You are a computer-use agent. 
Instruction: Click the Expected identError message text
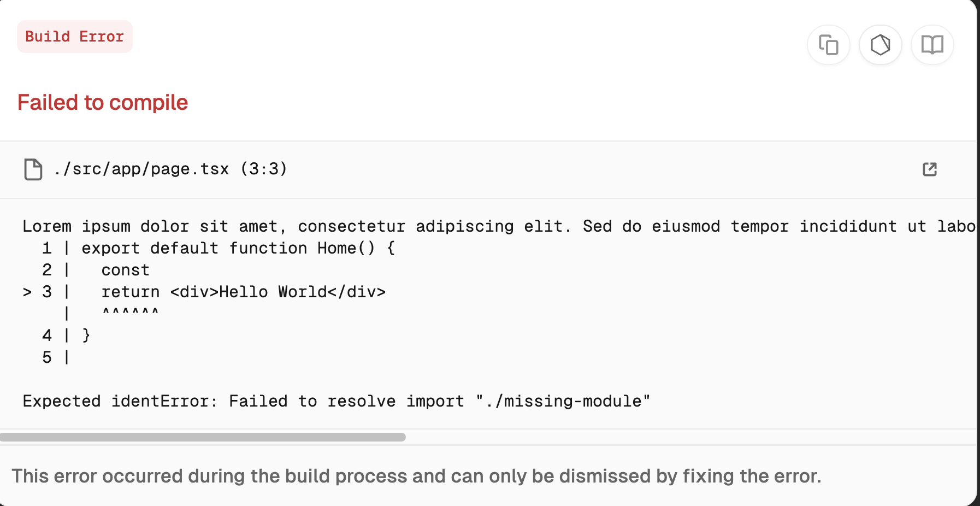point(336,401)
